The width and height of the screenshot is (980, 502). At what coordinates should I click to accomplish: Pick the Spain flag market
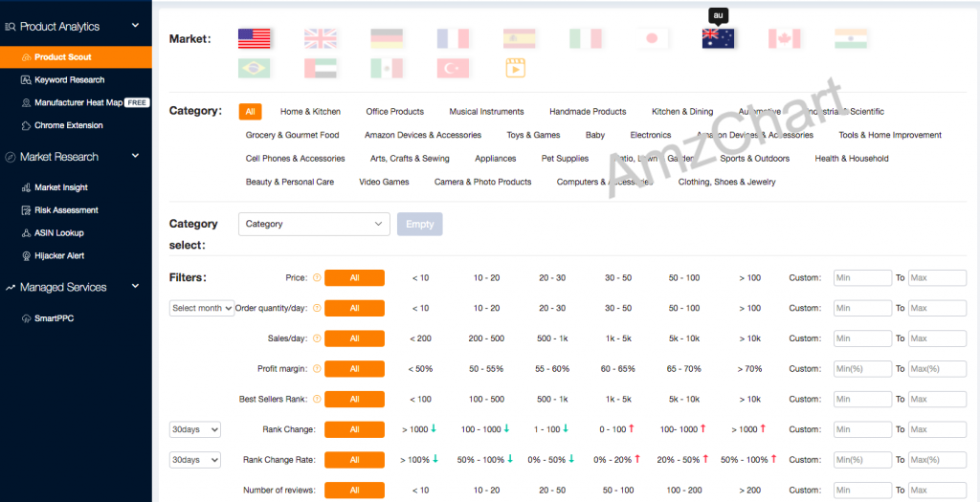[520, 38]
